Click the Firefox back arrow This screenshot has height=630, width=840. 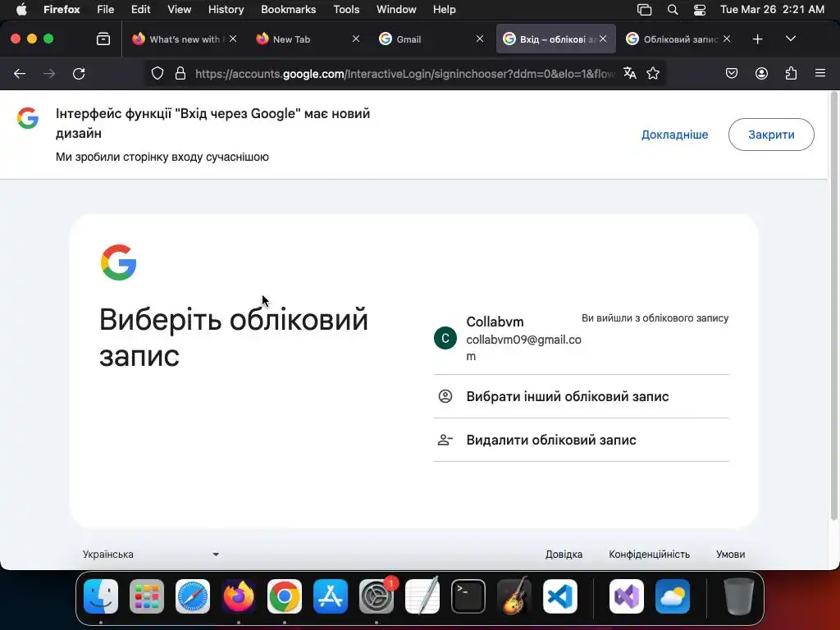point(20,73)
